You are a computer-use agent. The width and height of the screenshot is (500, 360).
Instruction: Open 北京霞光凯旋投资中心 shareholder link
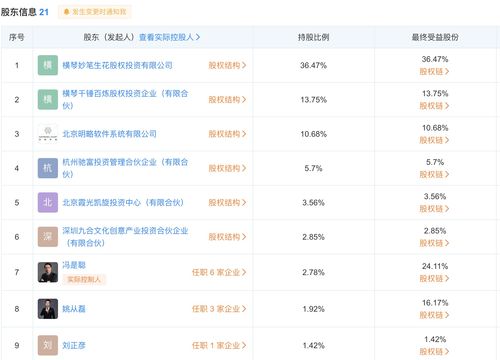[123, 203]
